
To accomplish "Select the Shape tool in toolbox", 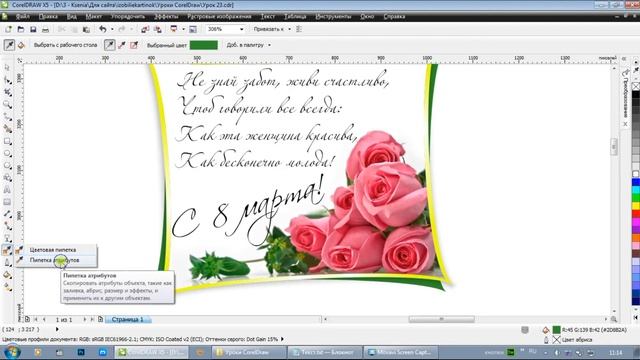I will pos(7,80).
